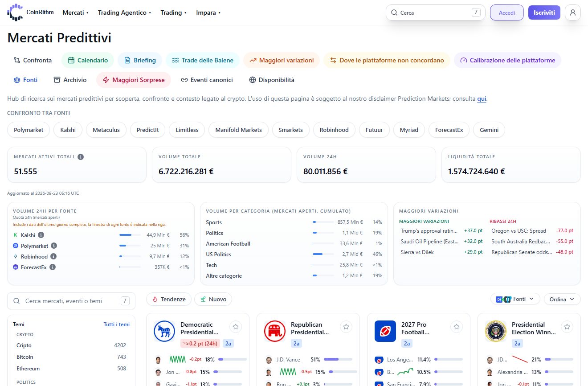Click the 2027 Pro Football icon
Screen dimensions: 588x386
pos(385,331)
